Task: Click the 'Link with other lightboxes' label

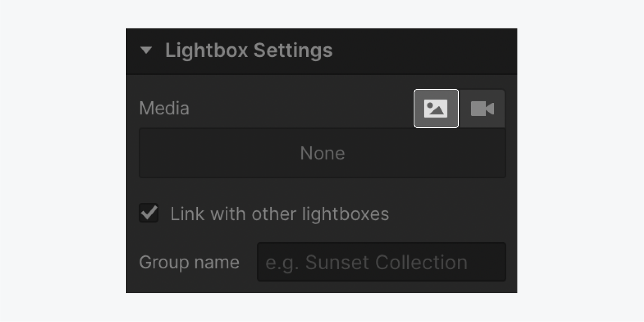Action: click(x=280, y=214)
